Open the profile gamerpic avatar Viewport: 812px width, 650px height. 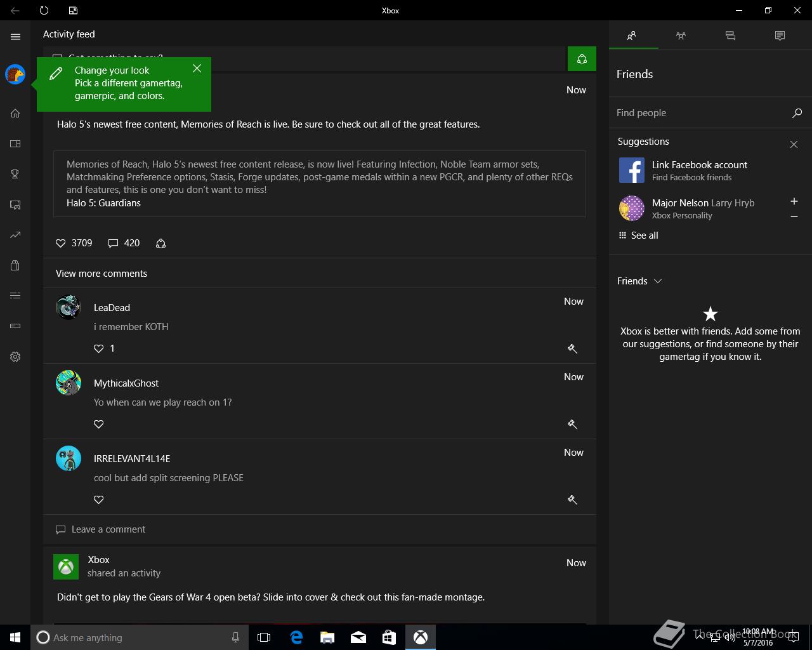15,74
